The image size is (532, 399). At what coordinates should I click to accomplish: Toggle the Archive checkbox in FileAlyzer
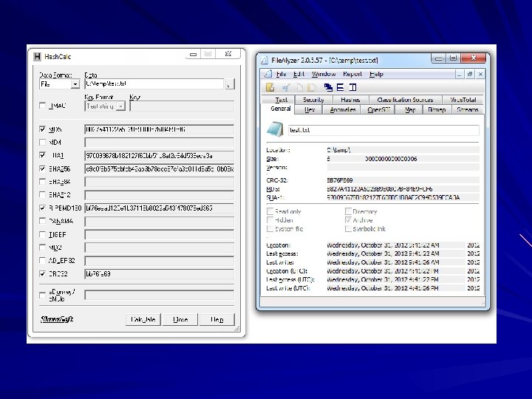pyautogui.click(x=348, y=220)
